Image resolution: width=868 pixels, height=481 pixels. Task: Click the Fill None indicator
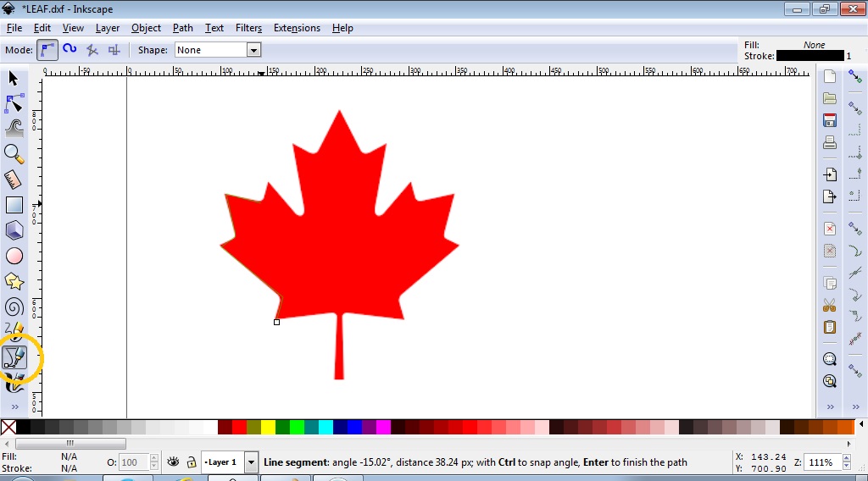[x=814, y=45]
